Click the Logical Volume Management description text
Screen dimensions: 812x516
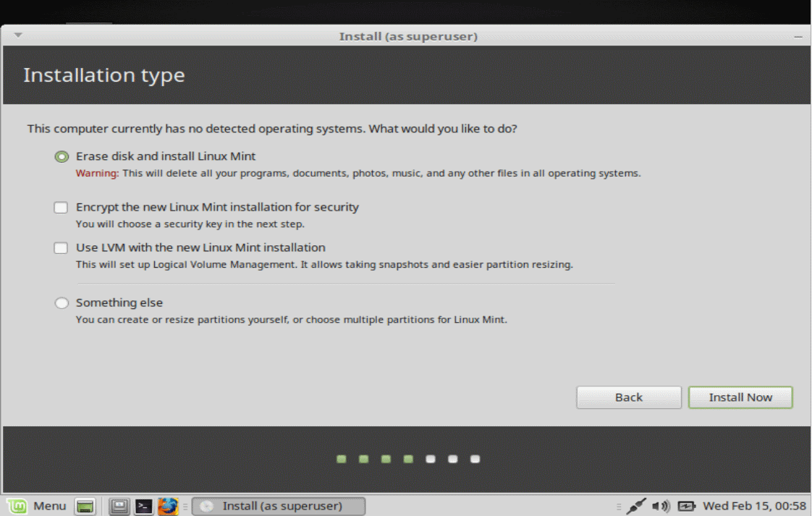click(x=324, y=265)
